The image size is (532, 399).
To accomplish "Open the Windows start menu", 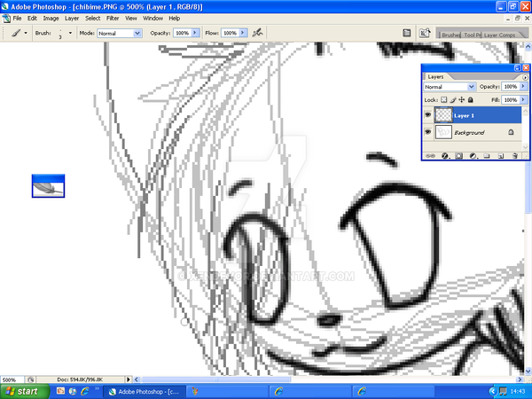I will tap(24, 392).
